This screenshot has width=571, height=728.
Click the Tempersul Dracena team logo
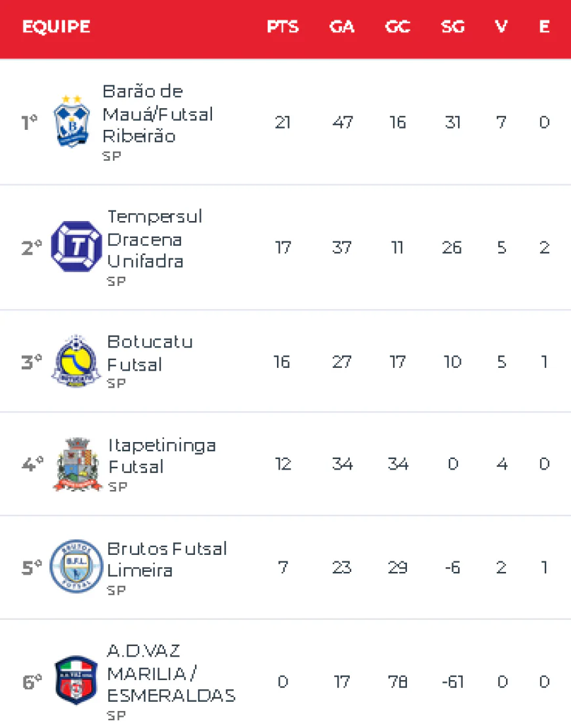pos(76,247)
